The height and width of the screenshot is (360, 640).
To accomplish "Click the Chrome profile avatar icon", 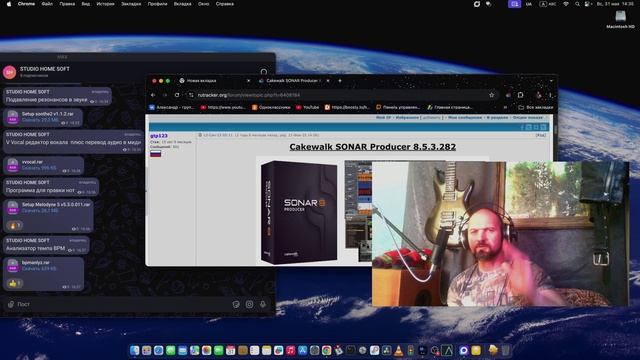I will point(539,95).
